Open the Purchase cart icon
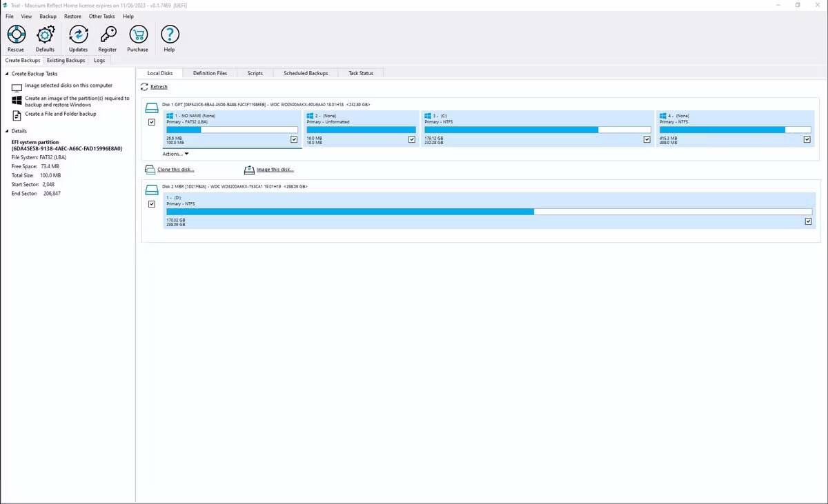The width and height of the screenshot is (828, 504). pyautogui.click(x=138, y=34)
